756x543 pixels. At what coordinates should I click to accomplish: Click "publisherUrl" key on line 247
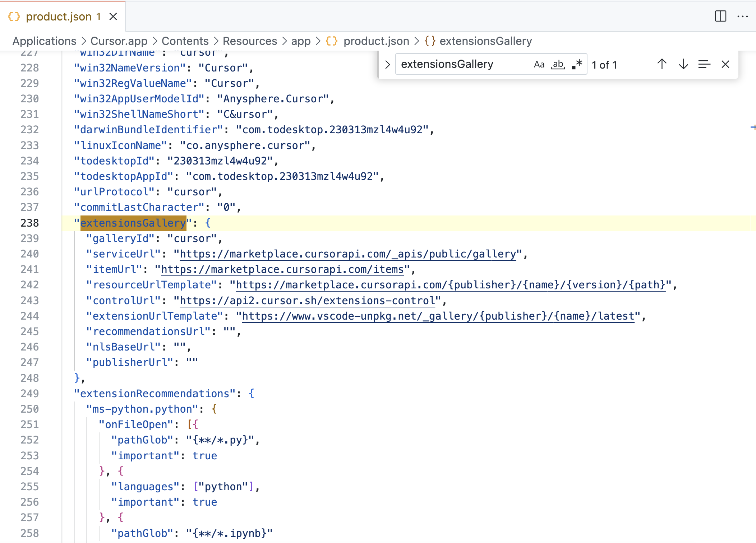click(130, 362)
